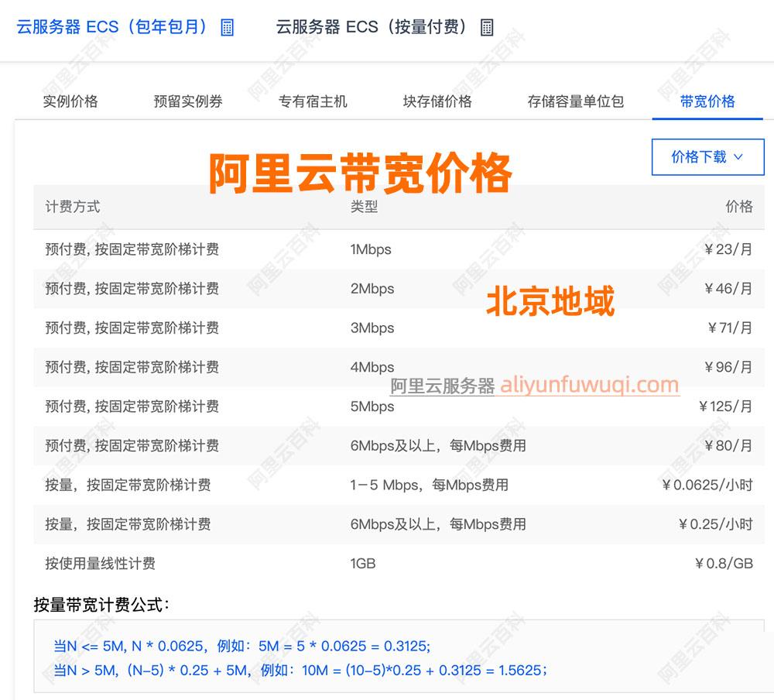Click the ¥80/月 price cell
This screenshot has height=700, width=774.
coord(728,445)
